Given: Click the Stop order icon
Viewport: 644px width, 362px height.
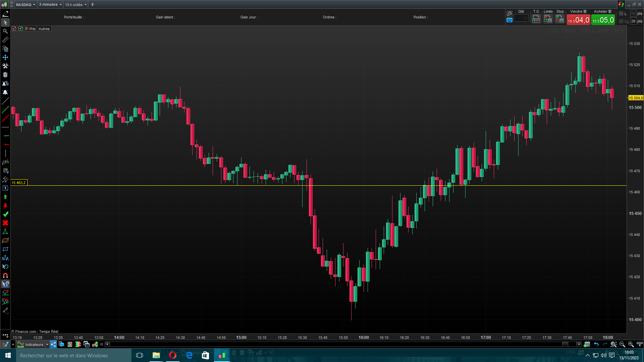Looking at the screenshot, I should pyautogui.click(x=560, y=19).
